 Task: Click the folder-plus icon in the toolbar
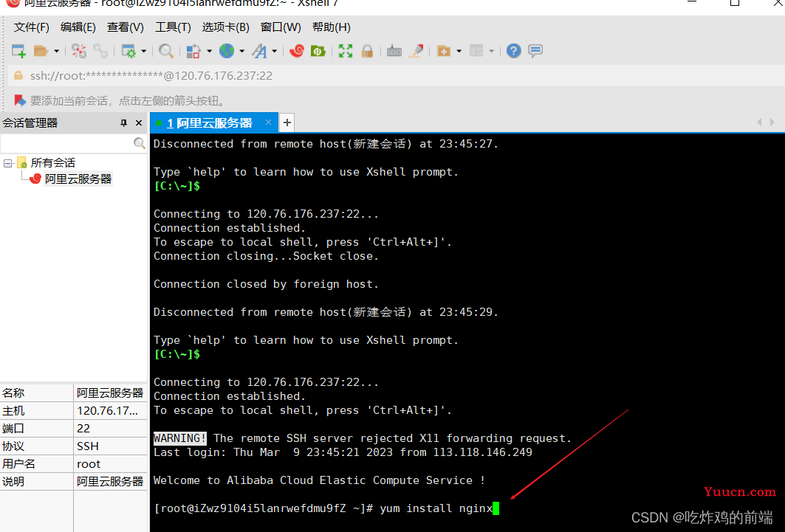(x=444, y=50)
